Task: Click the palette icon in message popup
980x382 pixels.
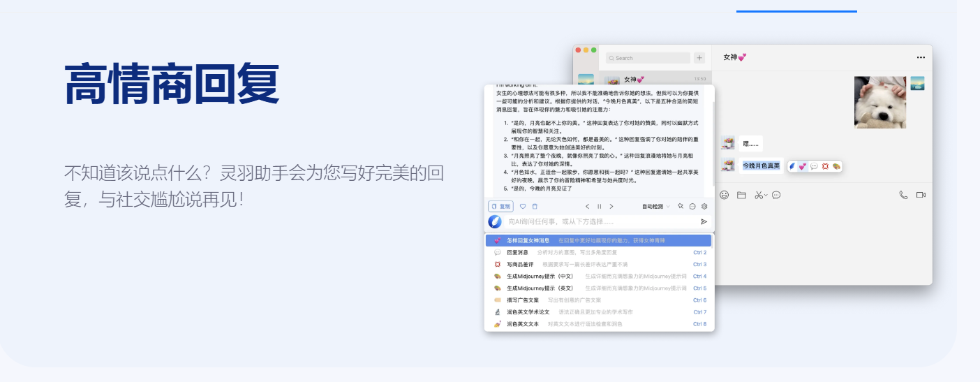Action: pos(836,166)
